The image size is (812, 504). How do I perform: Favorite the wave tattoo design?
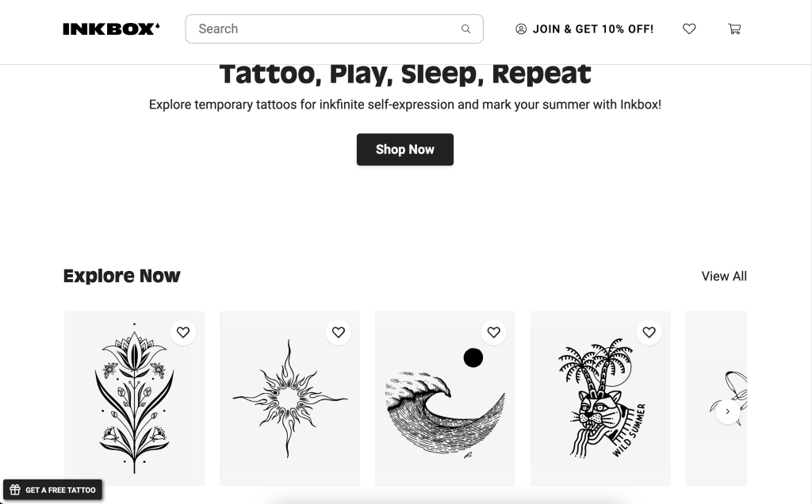pyautogui.click(x=494, y=332)
